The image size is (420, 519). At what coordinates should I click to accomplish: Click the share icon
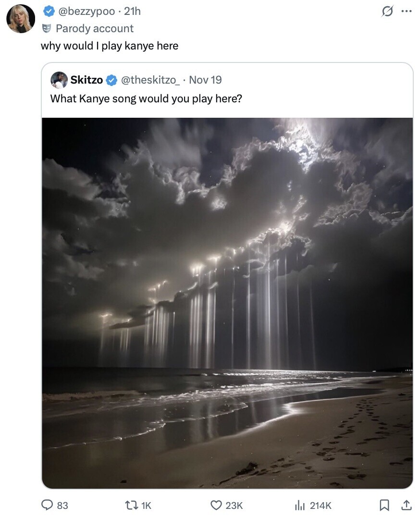point(406,505)
